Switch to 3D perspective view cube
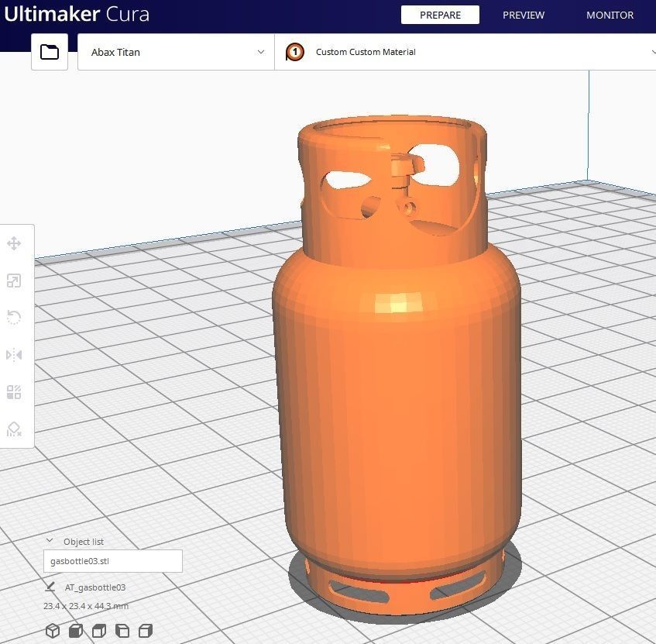656x644 pixels. coord(53,631)
